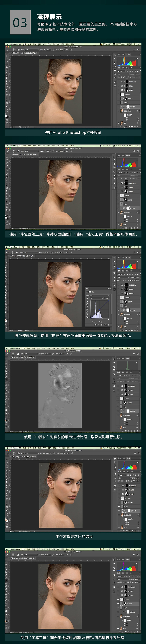The width and height of the screenshot is (146, 644).
Task: Select the Move tool in the 打开原图 screenshot
Action: point(7,56)
